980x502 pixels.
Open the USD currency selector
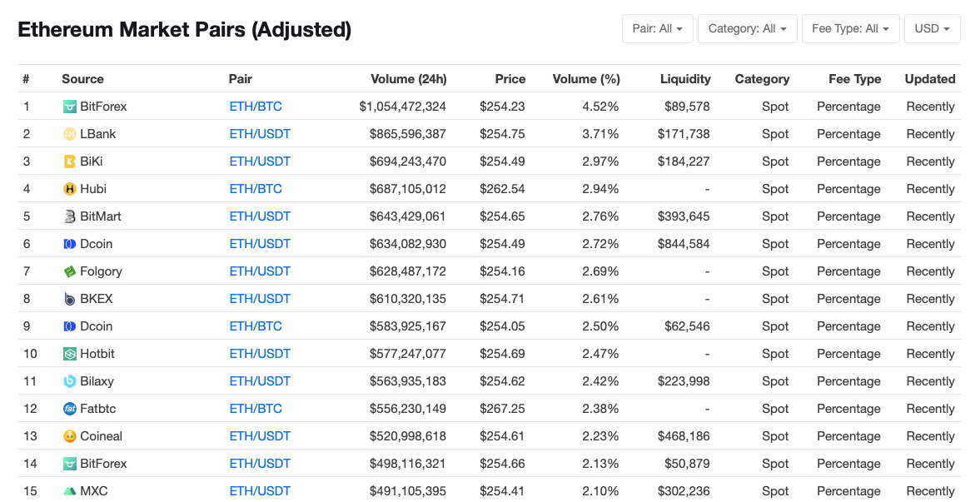[x=932, y=28]
